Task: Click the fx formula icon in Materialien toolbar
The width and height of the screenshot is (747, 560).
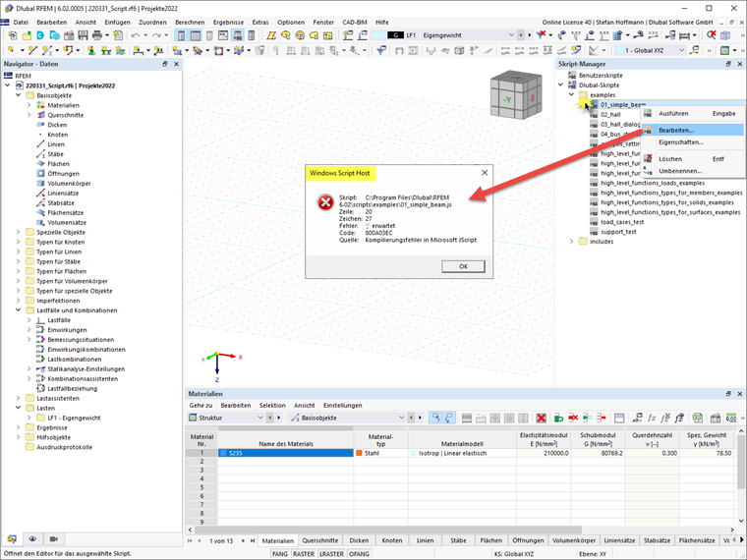Action: 652,418
